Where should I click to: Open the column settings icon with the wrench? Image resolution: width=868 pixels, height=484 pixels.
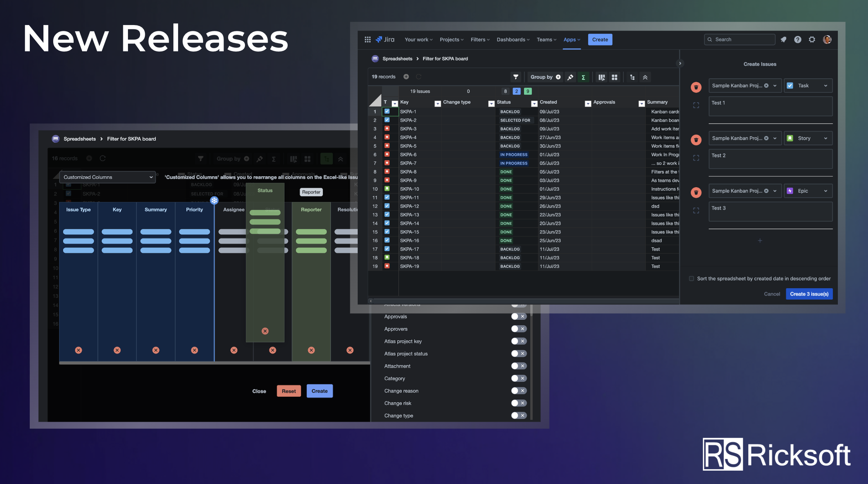(601, 77)
